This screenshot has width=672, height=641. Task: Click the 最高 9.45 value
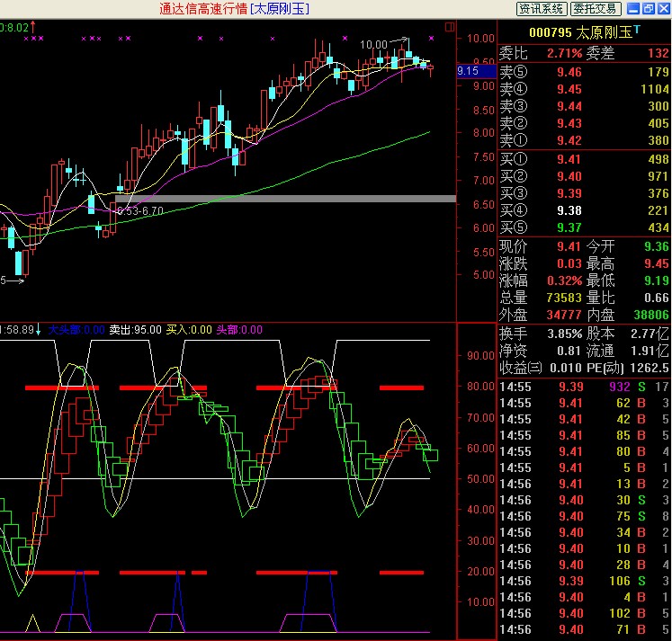pos(657,263)
